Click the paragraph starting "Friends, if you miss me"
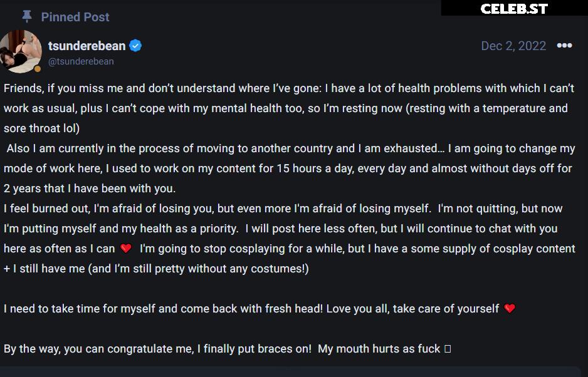Viewport: 588px width, 377px height. coord(288,88)
